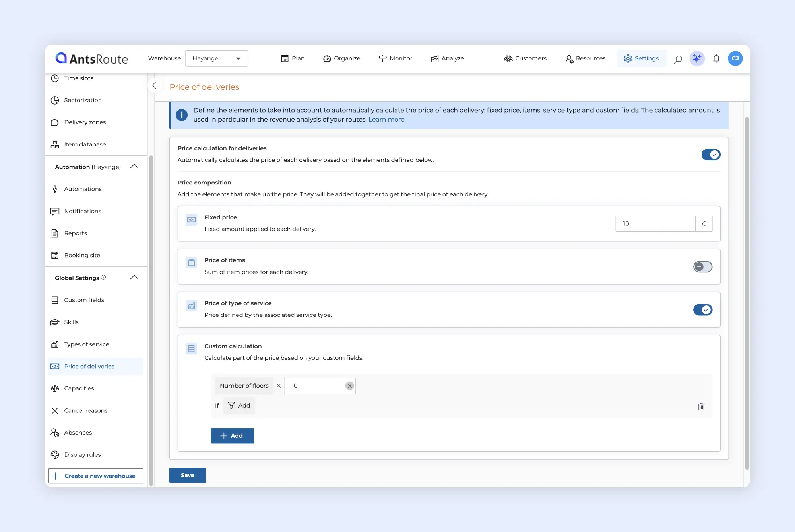This screenshot has width=795, height=532.
Task: Click the Skills graduation cap icon
Action: pos(55,322)
